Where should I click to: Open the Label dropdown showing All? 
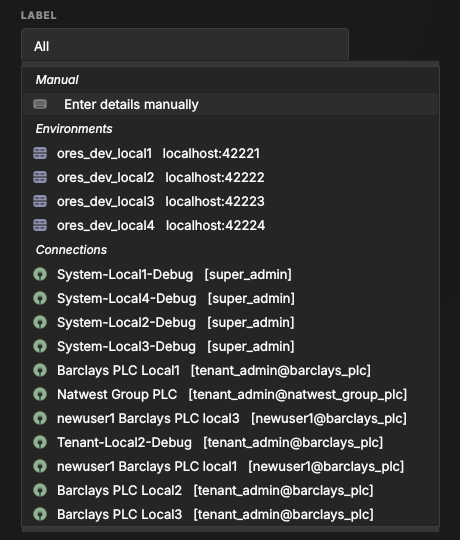pos(185,45)
